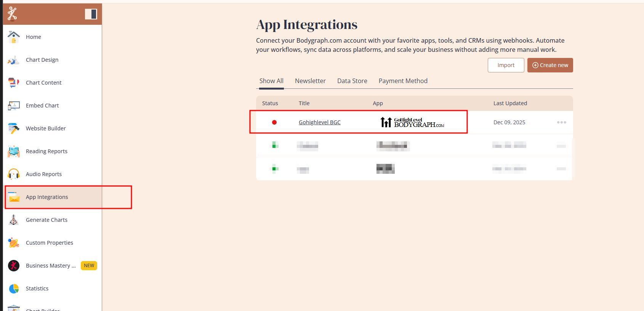The width and height of the screenshot is (644, 311).
Task: Filter by the Payment Method tab
Action: 403,81
